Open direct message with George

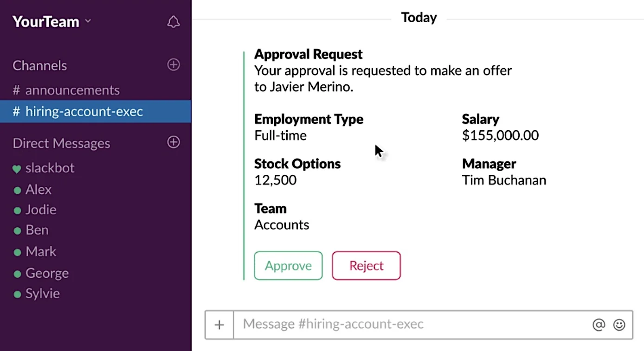[x=47, y=273]
